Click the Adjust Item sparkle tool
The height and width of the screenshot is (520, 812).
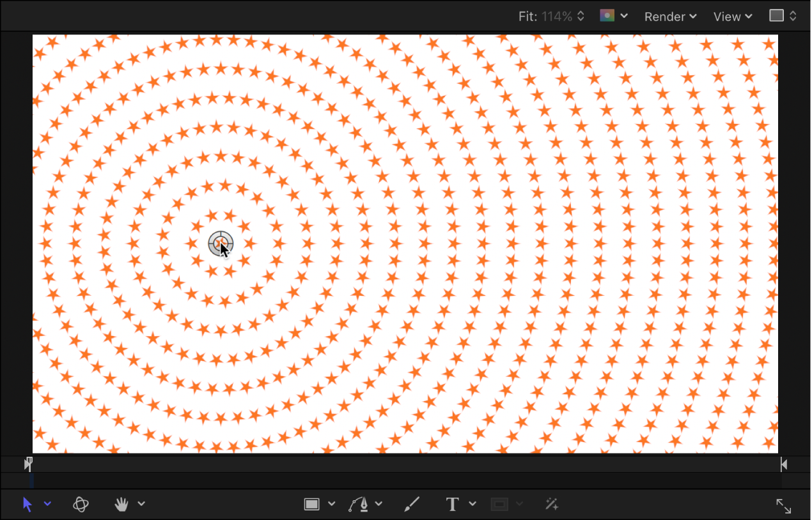[x=551, y=505]
